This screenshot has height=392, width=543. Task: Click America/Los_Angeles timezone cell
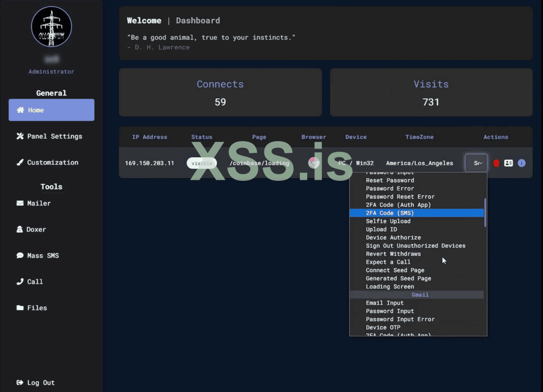tap(419, 163)
